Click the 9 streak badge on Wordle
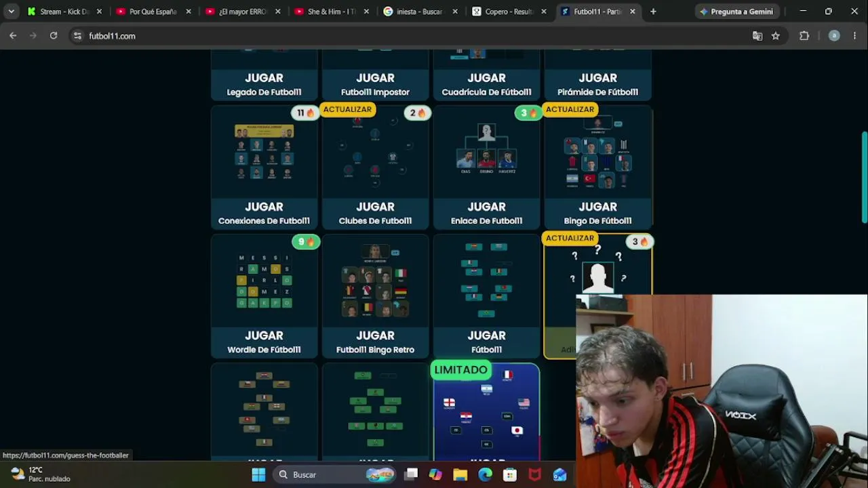Image resolution: width=868 pixels, height=488 pixels. pos(306,241)
